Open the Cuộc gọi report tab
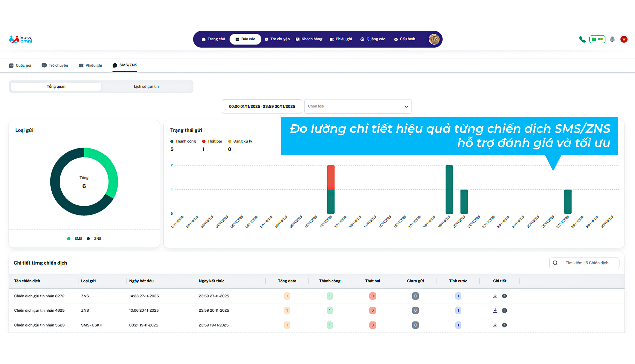Viewport: 635px width, 364px height. pos(20,65)
